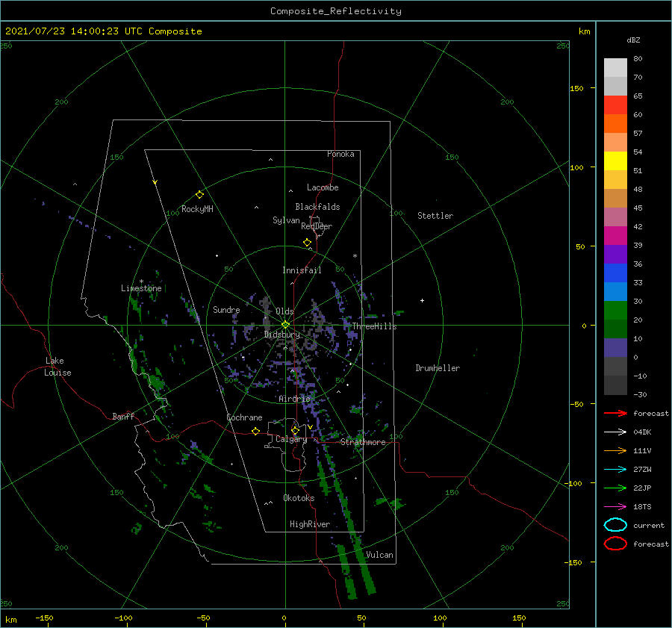Click the white cross marker east of ThreeHills
The width and height of the screenshot is (672, 628).
pyautogui.click(x=422, y=300)
